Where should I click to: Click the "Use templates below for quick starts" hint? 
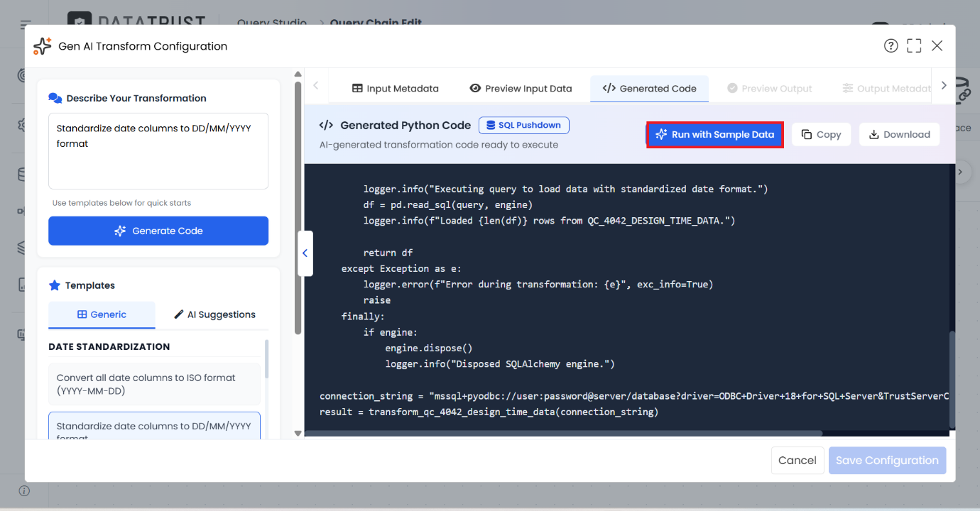click(121, 203)
